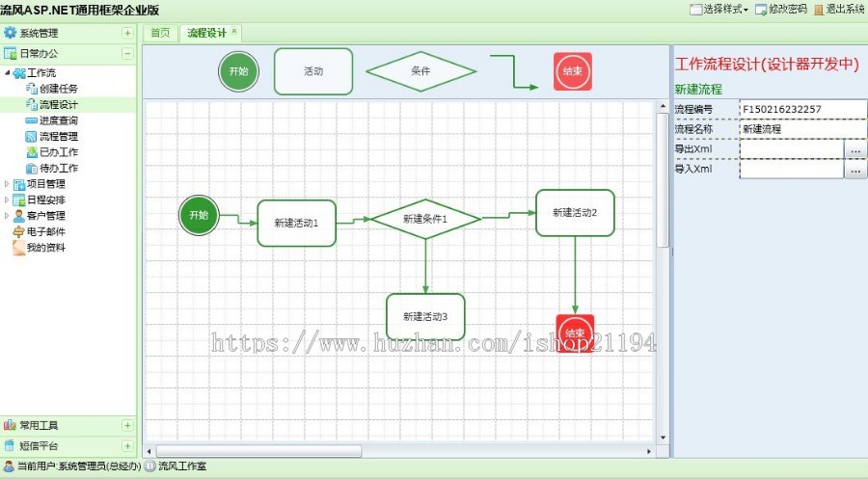Screen dimensions: 868x479
Task: Close the 流程设计 tab
Action: (x=234, y=31)
